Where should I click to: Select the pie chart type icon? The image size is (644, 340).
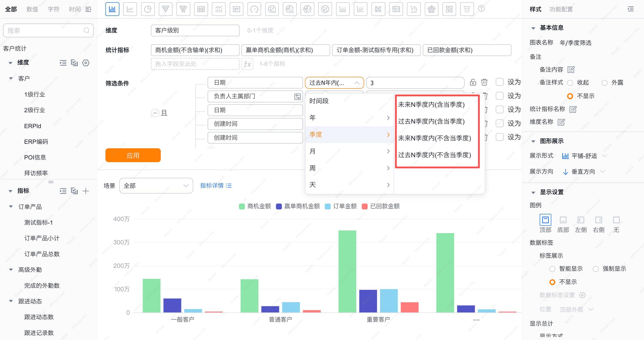(x=148, y=9)
